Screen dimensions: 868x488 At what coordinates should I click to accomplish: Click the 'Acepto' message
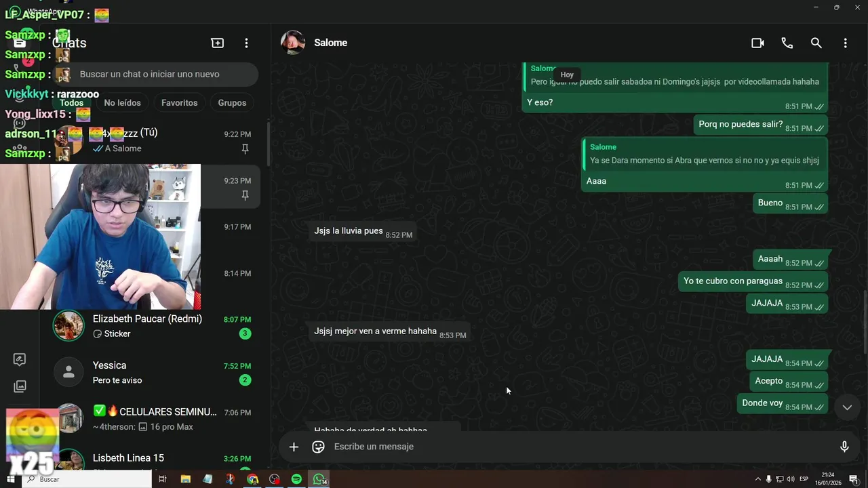789,382
